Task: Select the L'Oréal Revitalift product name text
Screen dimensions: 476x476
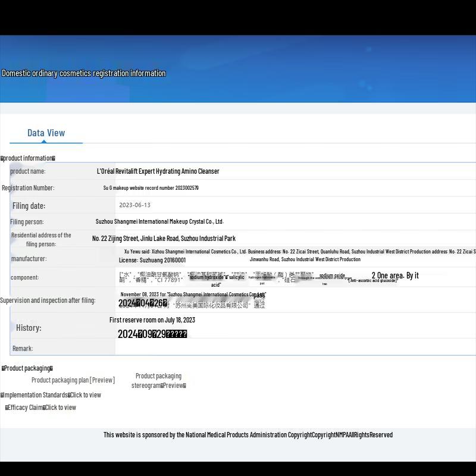Action: tap(158, 171)
